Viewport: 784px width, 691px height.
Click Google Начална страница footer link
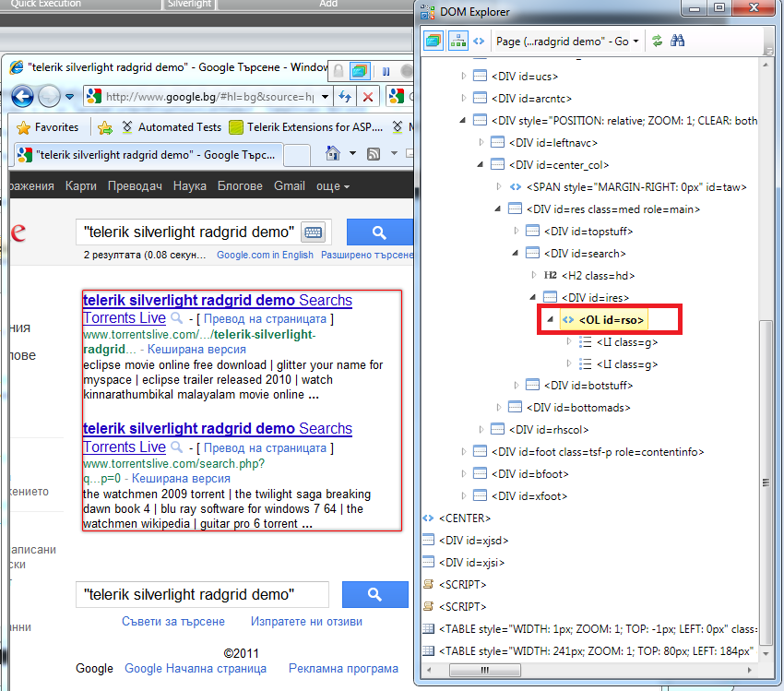coord(196,669)
